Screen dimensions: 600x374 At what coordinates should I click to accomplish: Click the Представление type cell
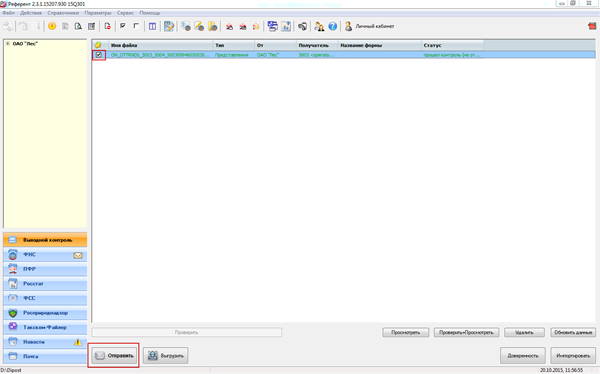(232, 55)
